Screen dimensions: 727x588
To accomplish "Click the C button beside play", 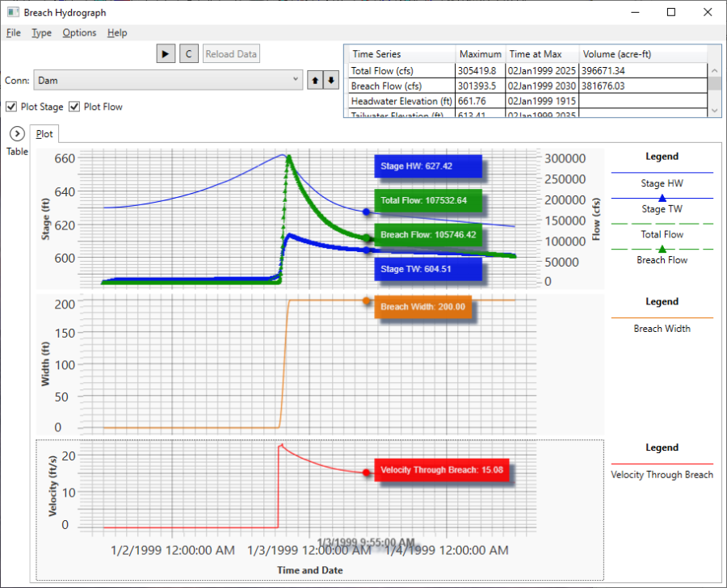I will click(188, 54).
